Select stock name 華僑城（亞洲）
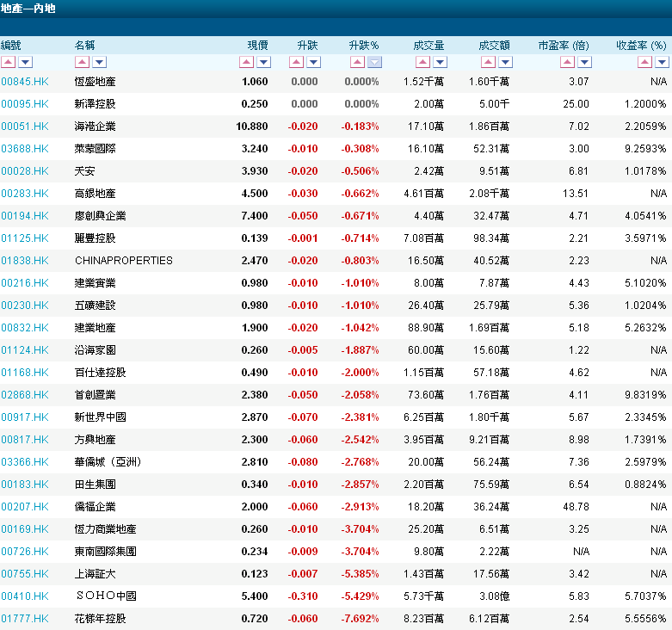 point(108,461)
